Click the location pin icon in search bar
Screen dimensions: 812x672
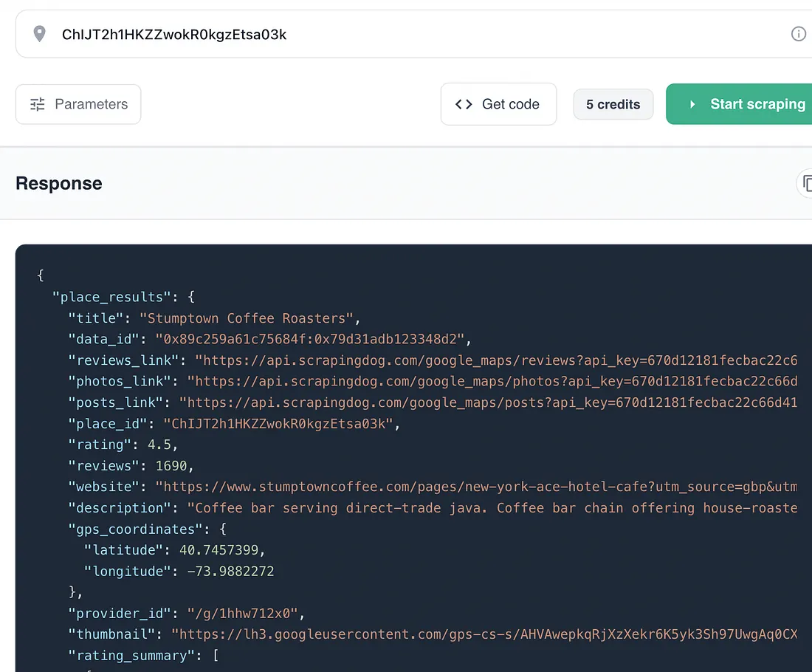pyautogui.click(x=39, y=33)
